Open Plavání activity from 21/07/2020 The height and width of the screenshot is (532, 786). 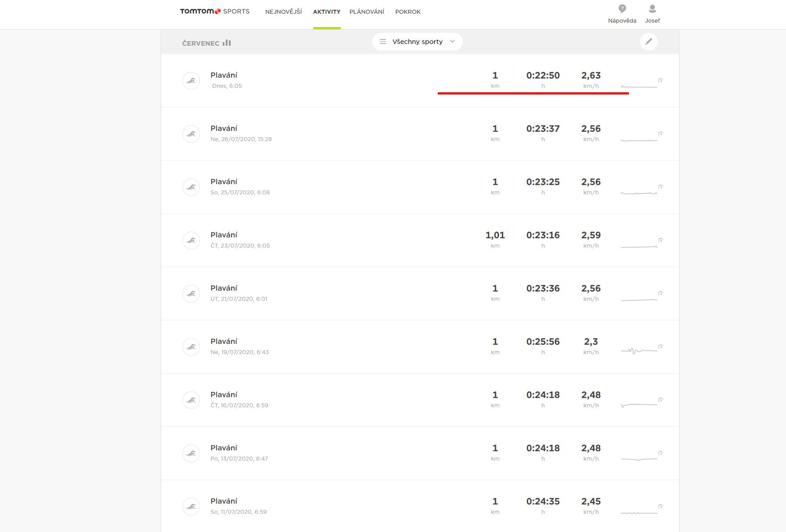coord(224,288)
